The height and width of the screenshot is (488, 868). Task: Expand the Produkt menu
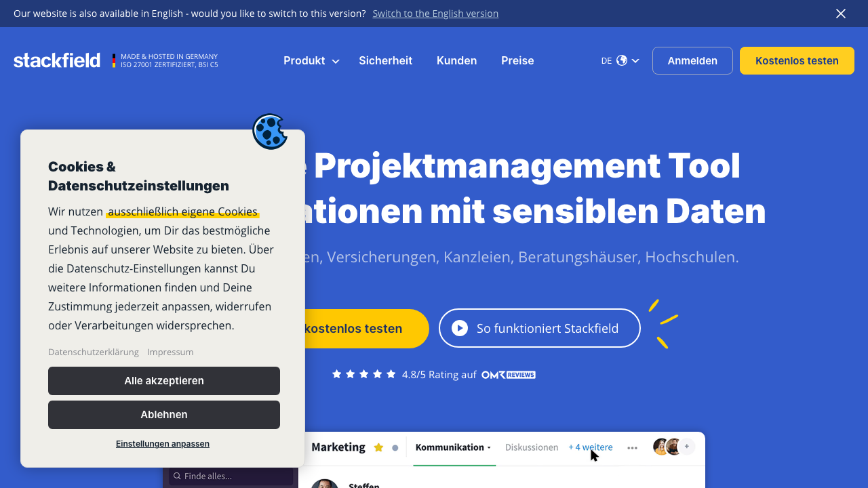point(311,60)
